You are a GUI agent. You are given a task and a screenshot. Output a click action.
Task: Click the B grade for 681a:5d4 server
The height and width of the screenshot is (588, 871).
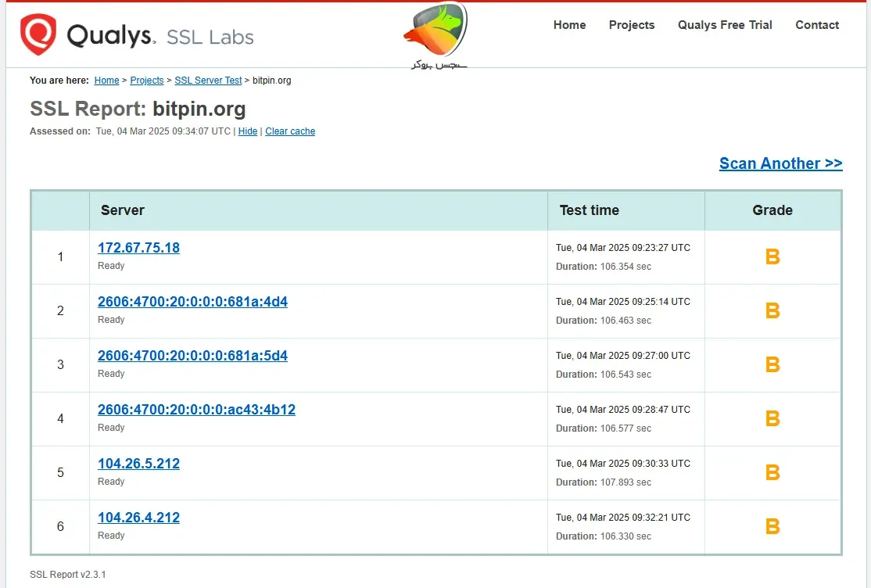coord(772,364)
